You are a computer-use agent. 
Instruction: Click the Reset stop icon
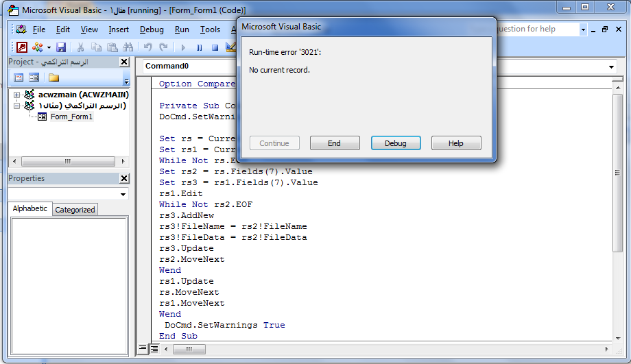[x=215, y=47]
